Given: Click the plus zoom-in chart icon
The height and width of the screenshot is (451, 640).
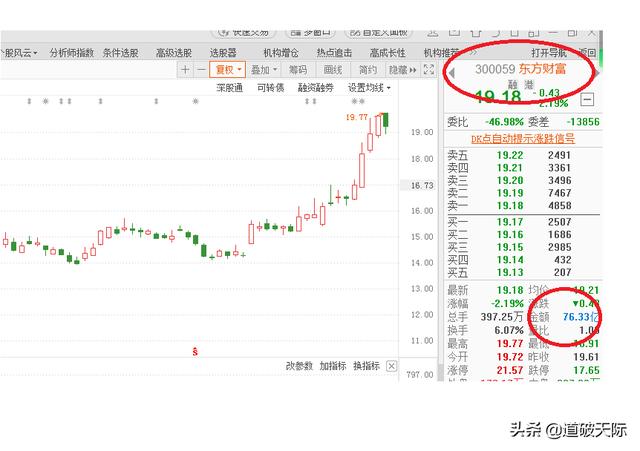Looking at the screenshot, I should pyautogui.click(x=185, y=70).
